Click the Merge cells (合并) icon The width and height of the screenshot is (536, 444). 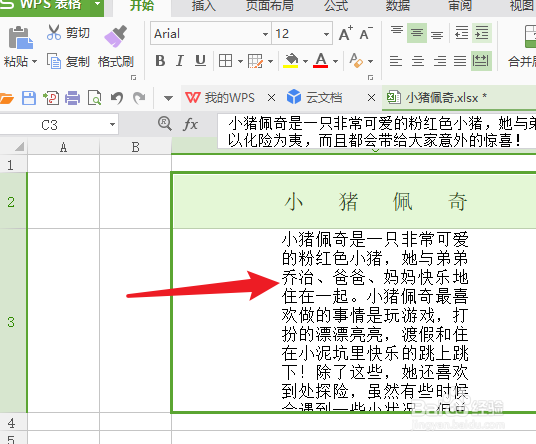[530, 36]
